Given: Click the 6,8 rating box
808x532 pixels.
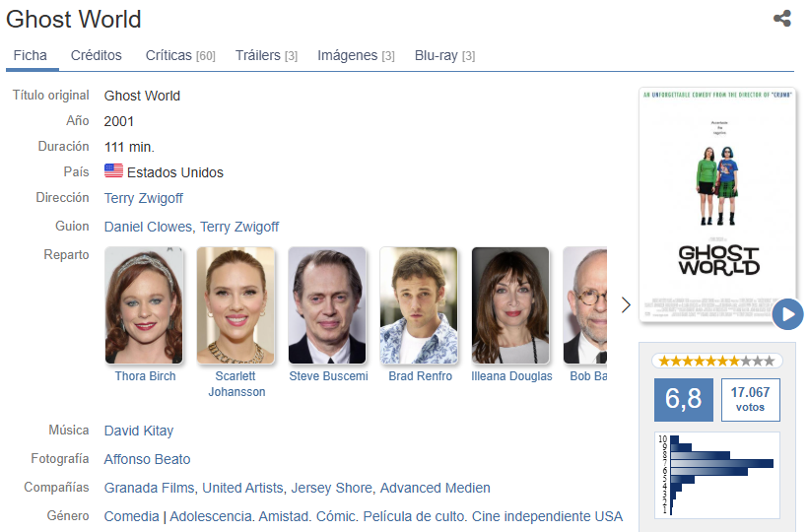Looking at the screenshot, I should click(x=683, y=400).
